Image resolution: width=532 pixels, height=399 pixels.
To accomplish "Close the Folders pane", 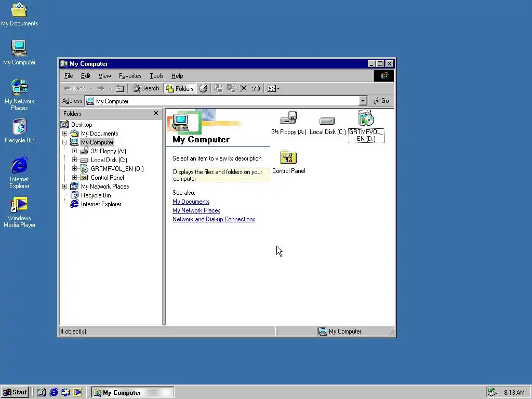I will [x=156, y=113].
